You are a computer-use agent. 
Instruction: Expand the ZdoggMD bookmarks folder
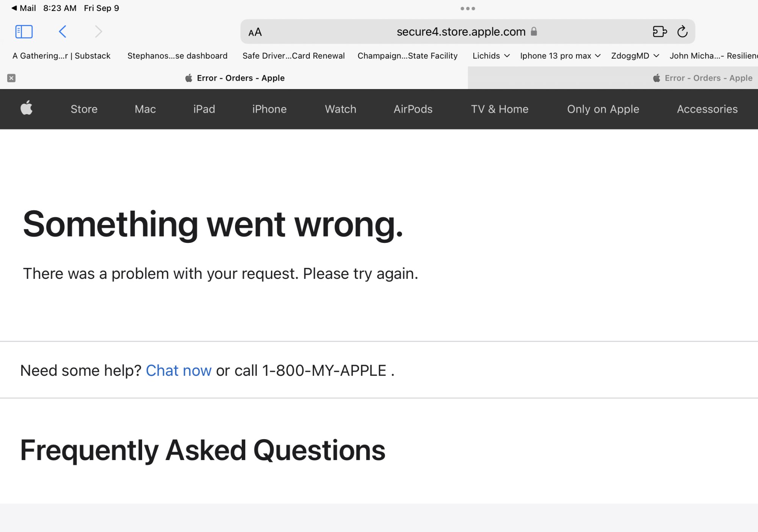(635, 56)
